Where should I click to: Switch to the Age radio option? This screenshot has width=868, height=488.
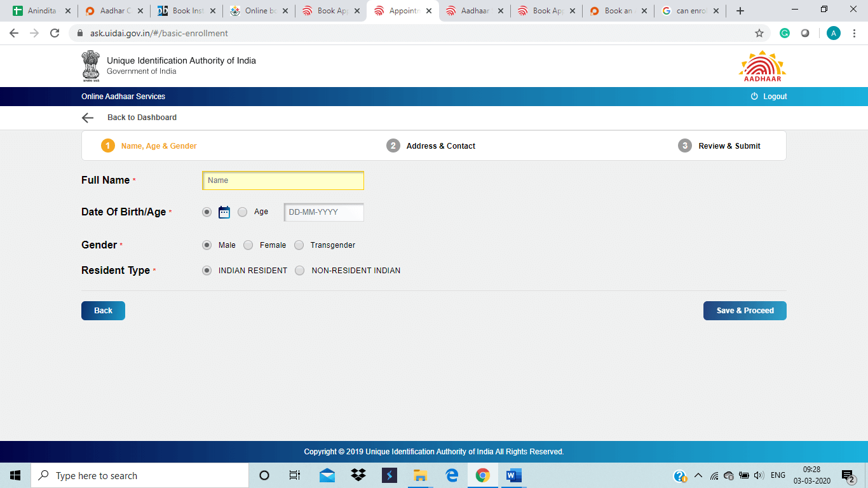(243, 212)
